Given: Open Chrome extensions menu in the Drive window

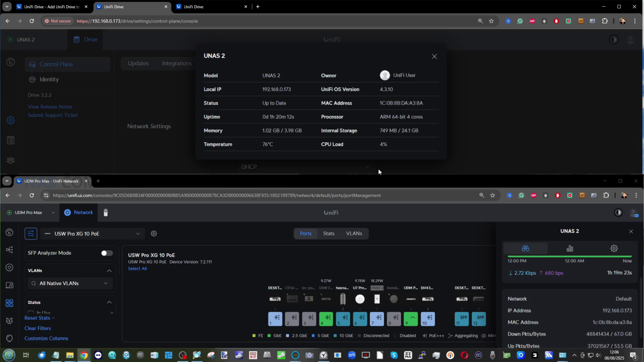Looking at the screenshot, I should 605,21.
